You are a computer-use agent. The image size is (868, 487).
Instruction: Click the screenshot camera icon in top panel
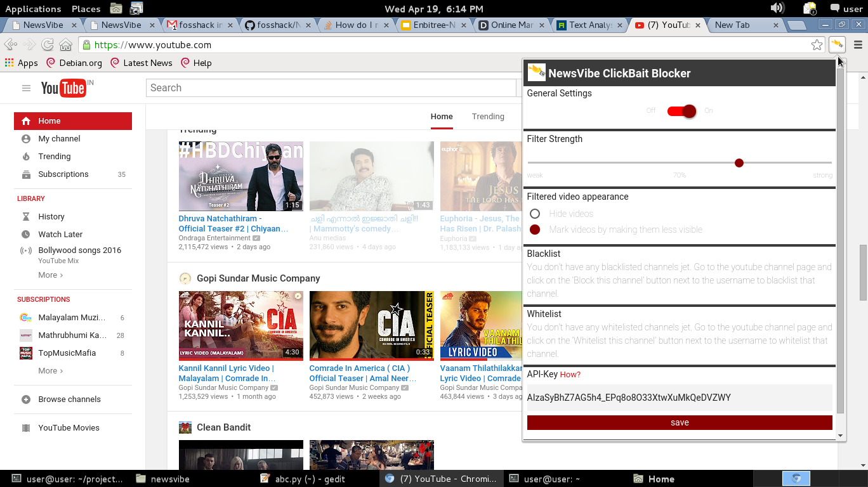136,8
